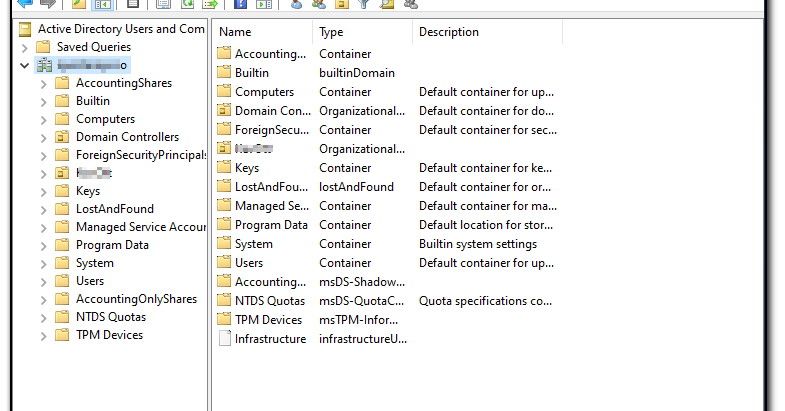This screenshot has height=411, width=785.
Task: Click the LostAndFound folder icon in tree
Action: [62, 209]
